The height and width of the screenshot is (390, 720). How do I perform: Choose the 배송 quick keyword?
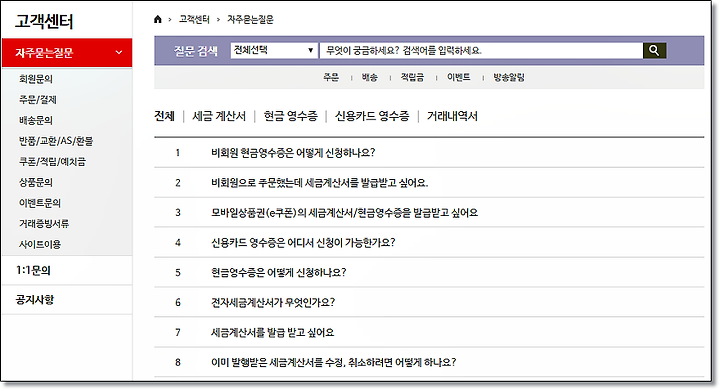[x=370, y=78]
